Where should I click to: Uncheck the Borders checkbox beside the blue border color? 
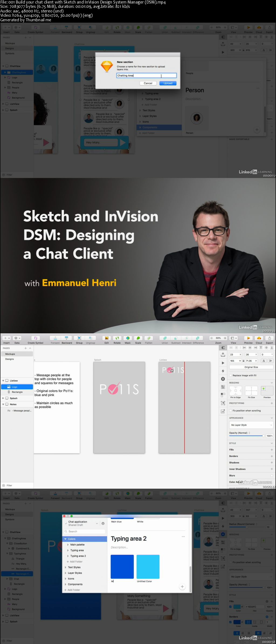click(x=230, y=622)
